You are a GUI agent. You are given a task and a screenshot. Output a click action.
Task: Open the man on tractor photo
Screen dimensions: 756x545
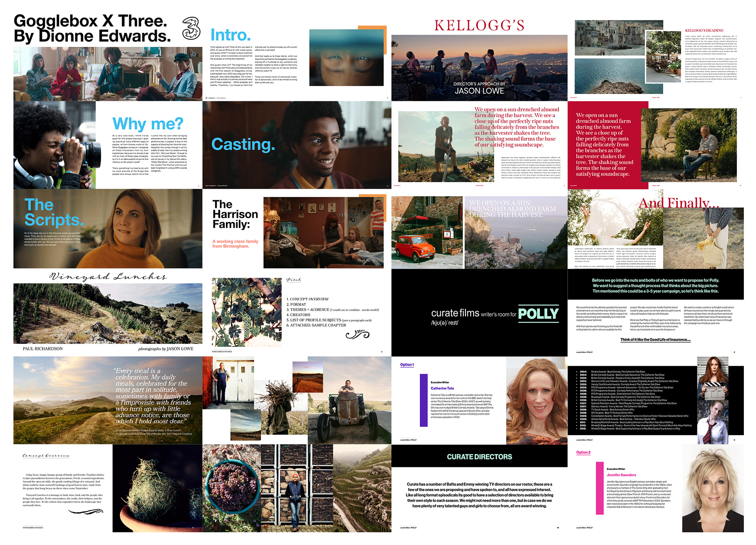click(349, 400)
